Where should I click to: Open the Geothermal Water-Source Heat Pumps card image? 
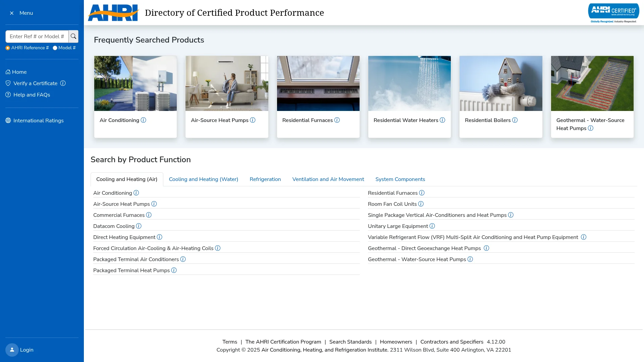[592, 83]
